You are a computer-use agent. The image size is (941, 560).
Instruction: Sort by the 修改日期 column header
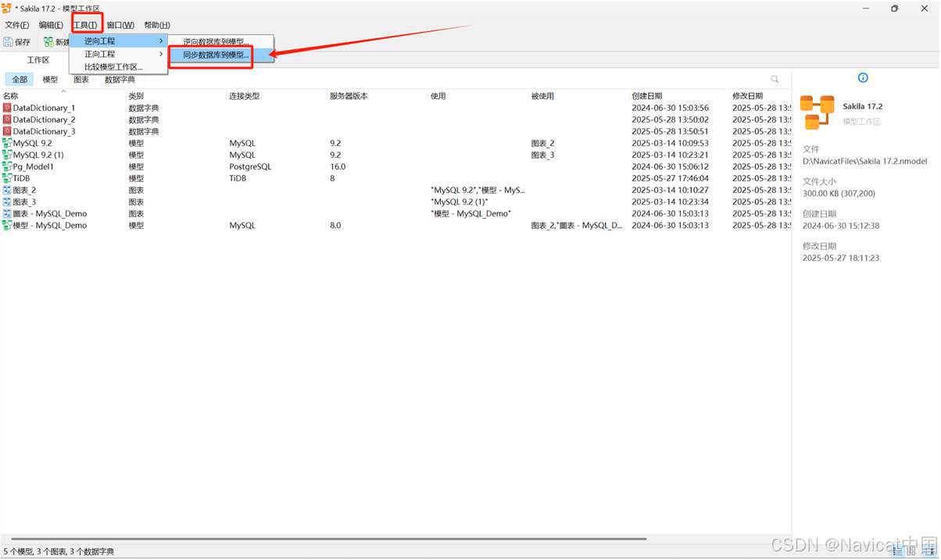point(760,96)
